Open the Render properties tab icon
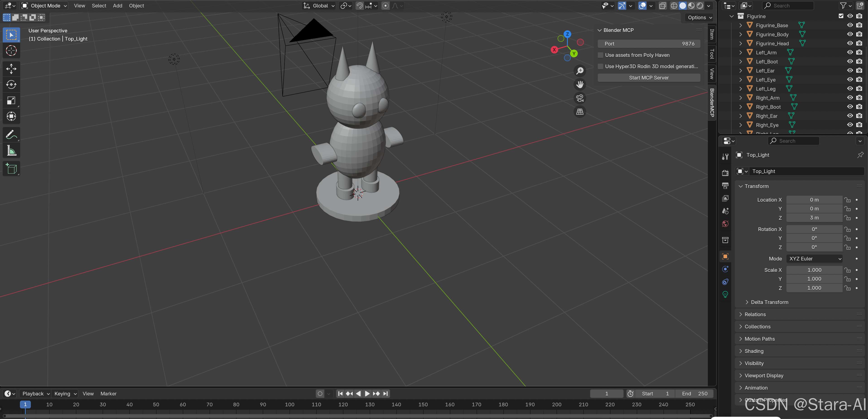The width and height of the screenshot is (868, 419). point(726,173)
